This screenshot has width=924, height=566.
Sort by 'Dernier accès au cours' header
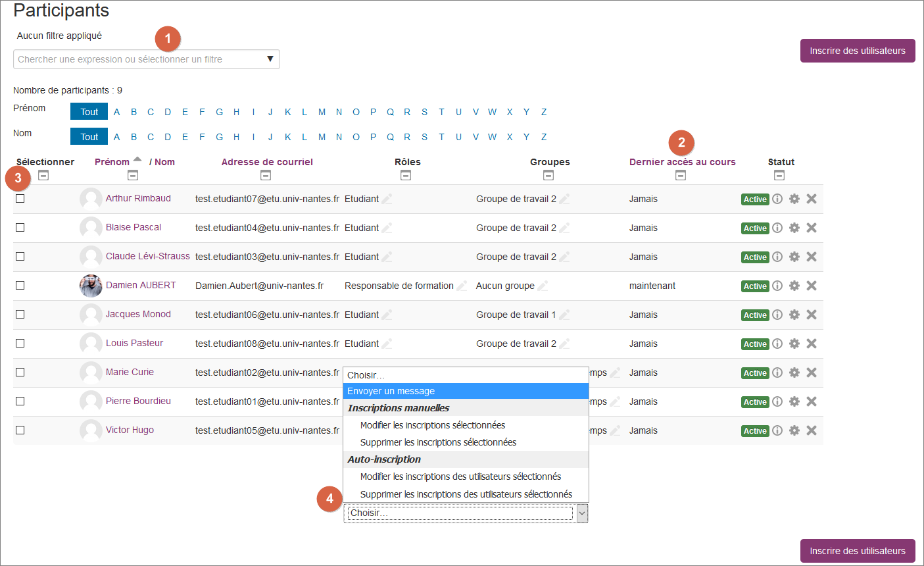(682, 162)
